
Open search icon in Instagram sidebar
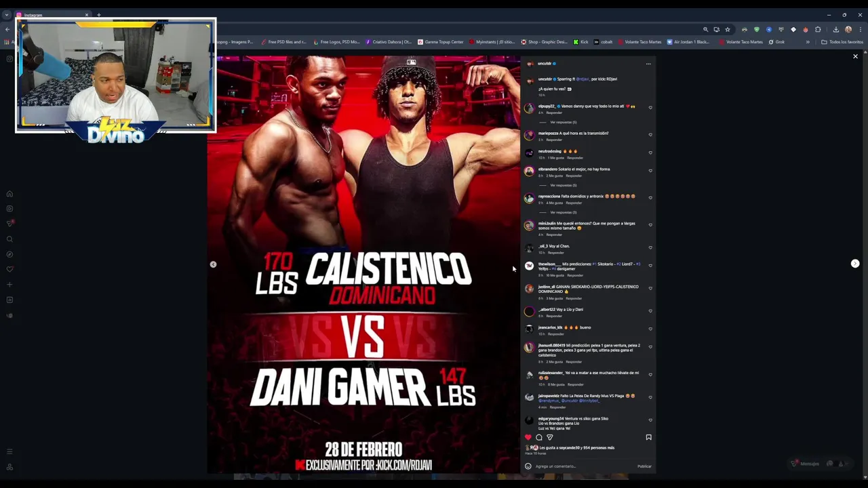pos(9,239)
